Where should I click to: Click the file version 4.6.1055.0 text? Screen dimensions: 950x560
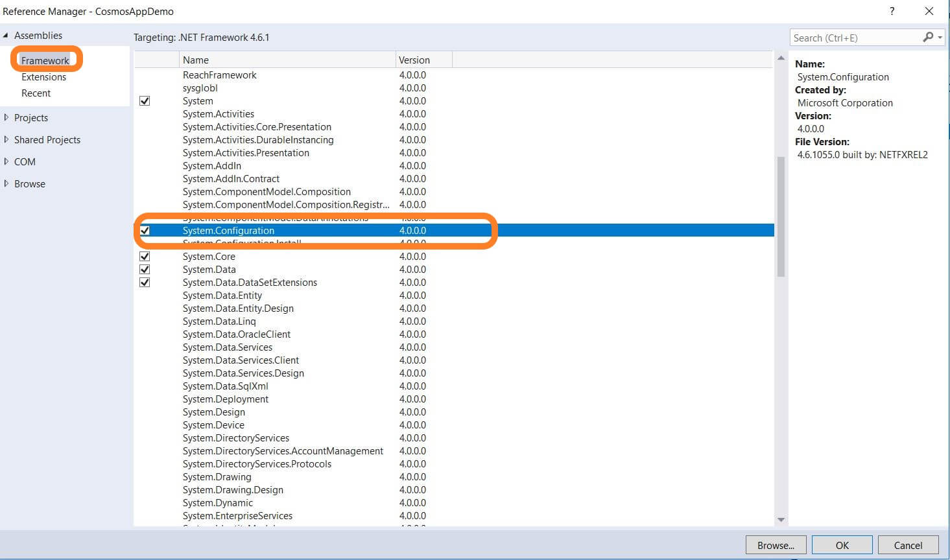(862, 155)
